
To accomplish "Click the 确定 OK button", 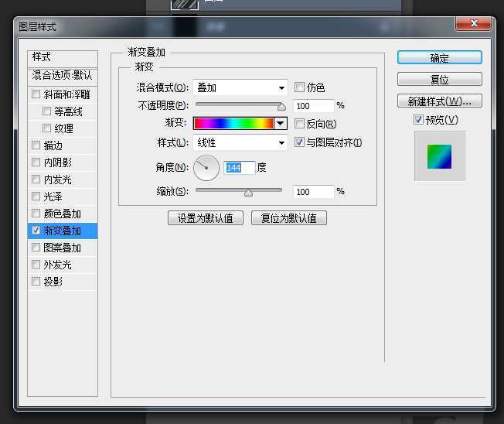I will 439,58.
